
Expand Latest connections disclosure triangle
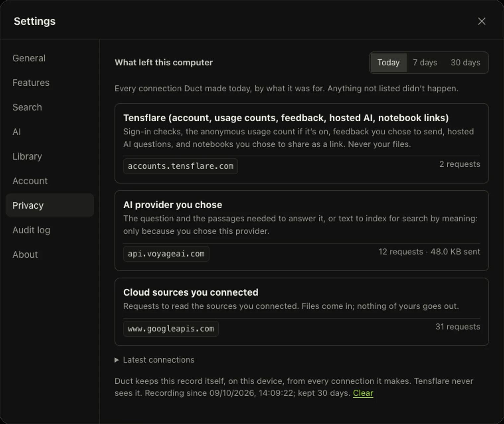(117, 360)
